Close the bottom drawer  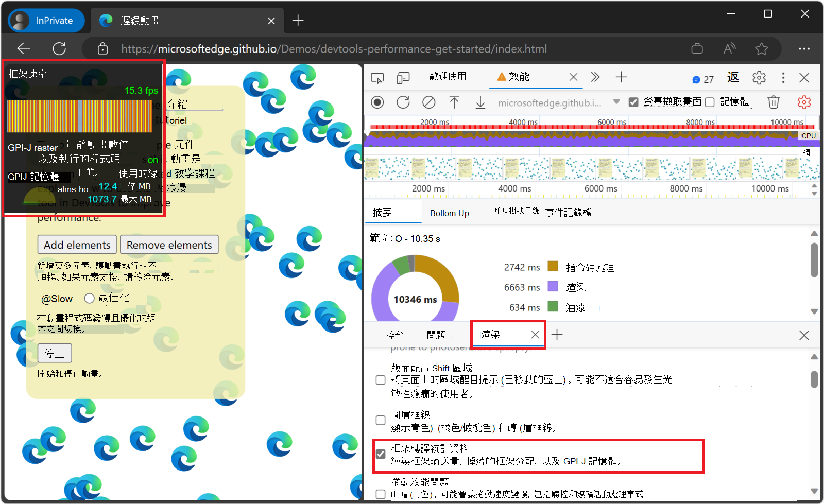tap(804, 335)
